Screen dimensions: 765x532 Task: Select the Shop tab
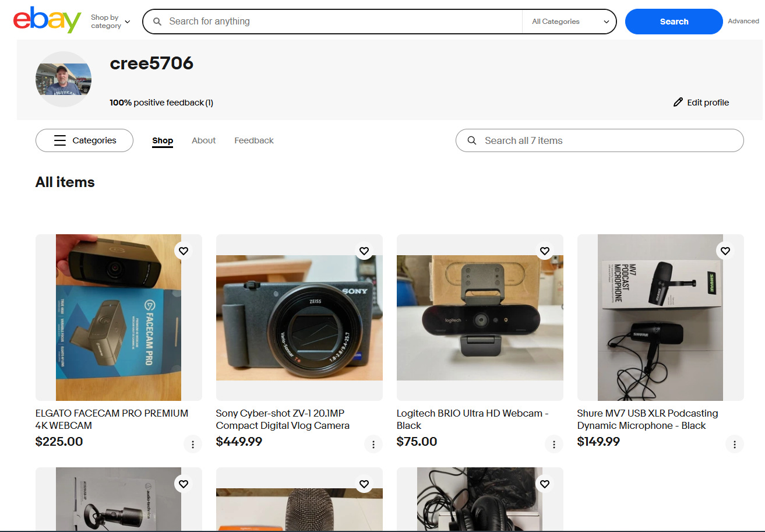(163, 140)
